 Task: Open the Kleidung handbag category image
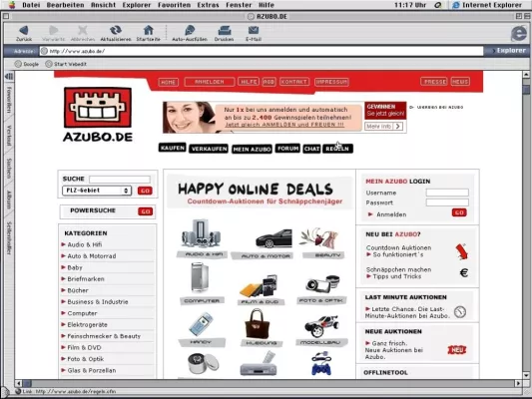258,324
